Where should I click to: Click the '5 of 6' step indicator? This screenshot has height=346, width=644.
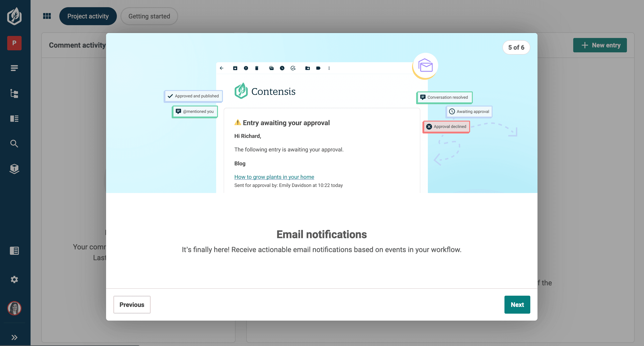516,47
